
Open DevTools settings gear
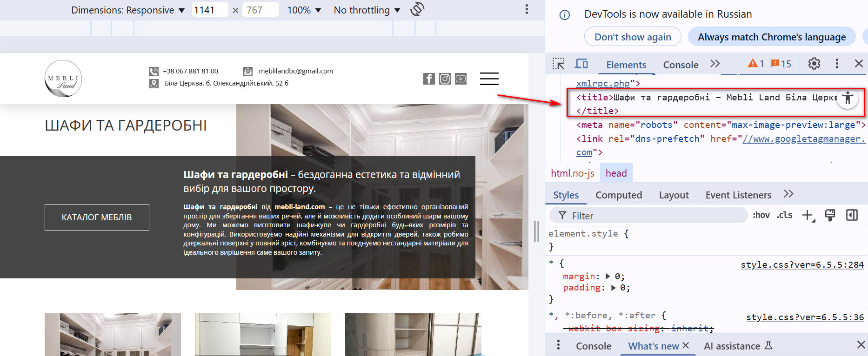click(814, 64)
